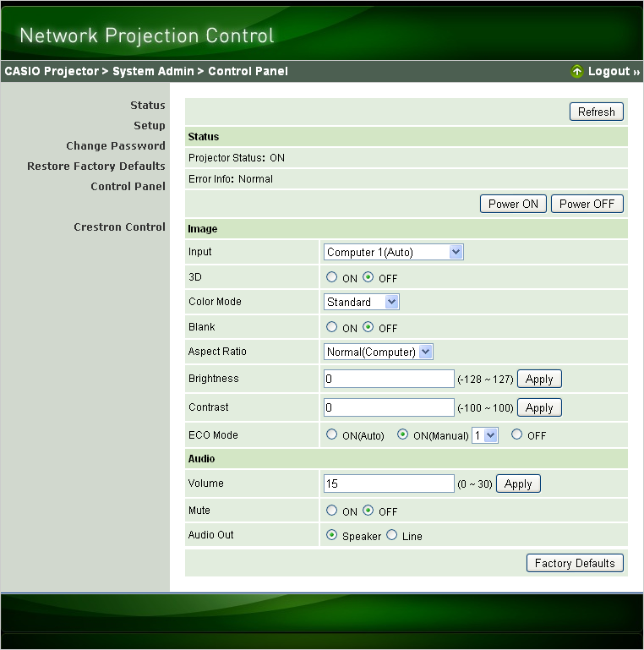Image resolution: width=644 pixels, height=650 pixels.
Task: Select Line for Audio Out
Action: tap(391, 535)
